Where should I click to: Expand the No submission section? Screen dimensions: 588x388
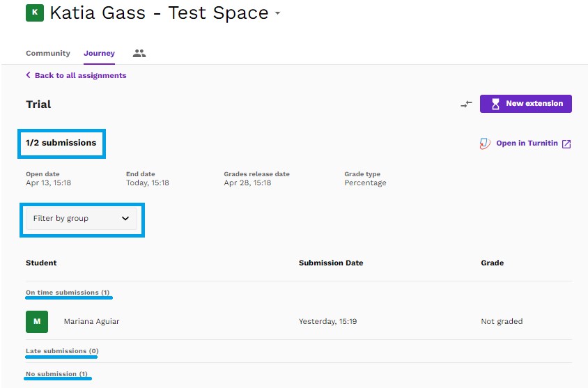56,374
